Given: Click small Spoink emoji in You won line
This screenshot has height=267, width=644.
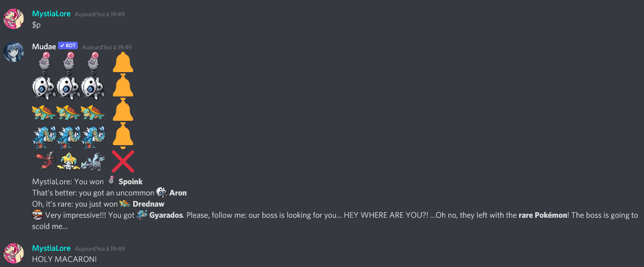Looking at the screenshot, I should [x=112, y=181].
